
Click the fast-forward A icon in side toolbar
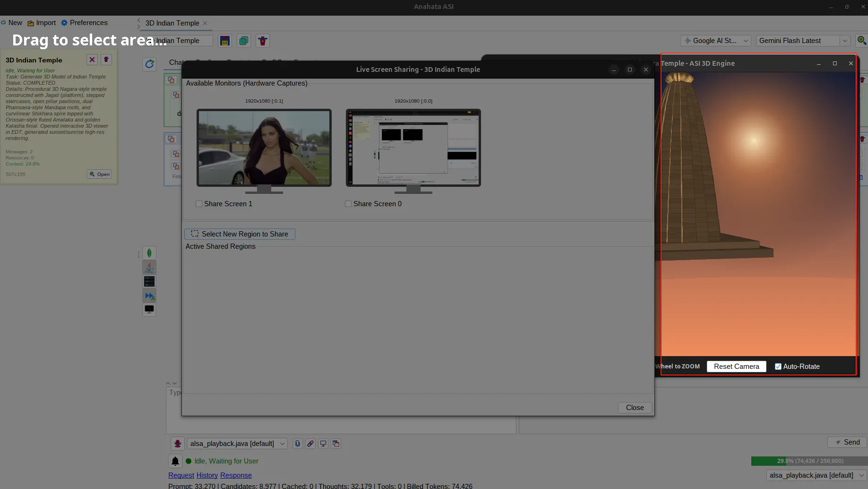[x=149, y=296]
